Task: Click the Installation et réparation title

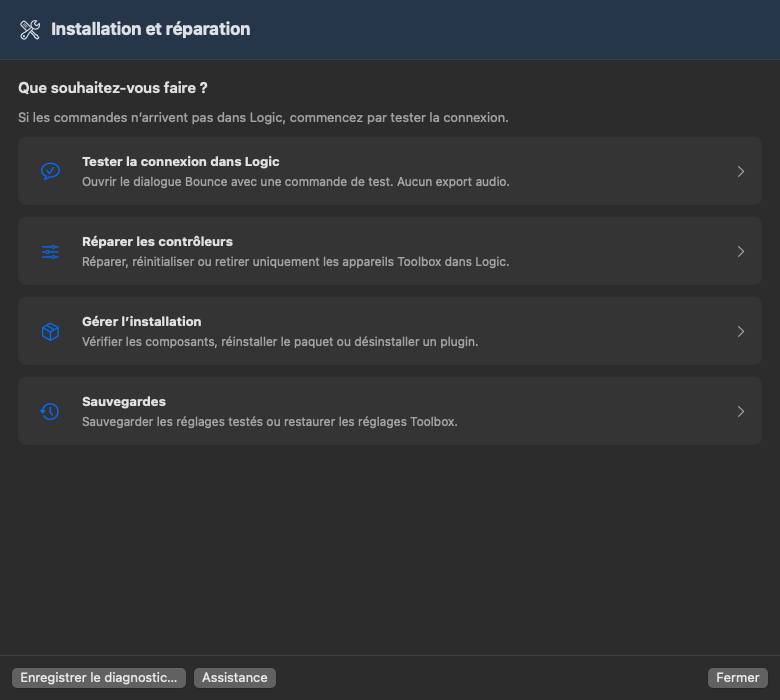Action: [151, 29]
